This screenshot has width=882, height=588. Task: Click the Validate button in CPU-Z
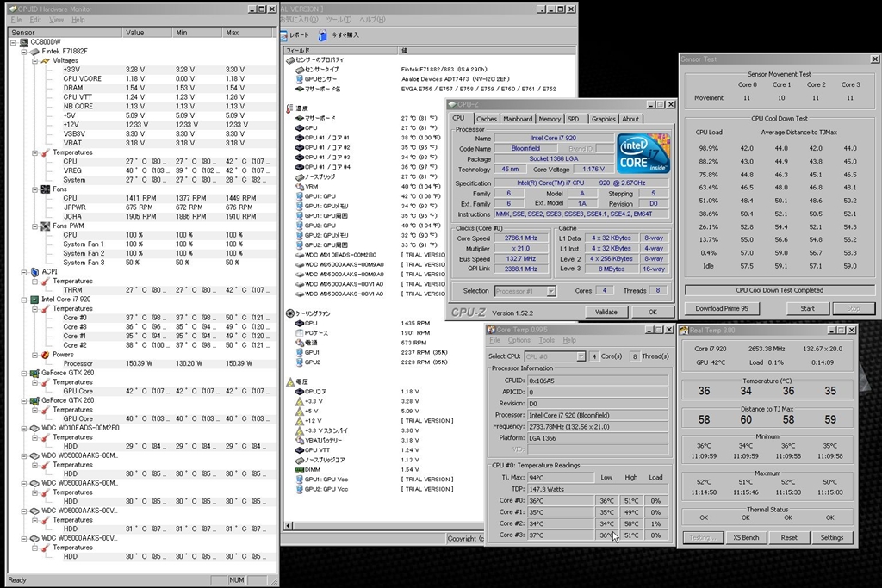coord(606,312)
